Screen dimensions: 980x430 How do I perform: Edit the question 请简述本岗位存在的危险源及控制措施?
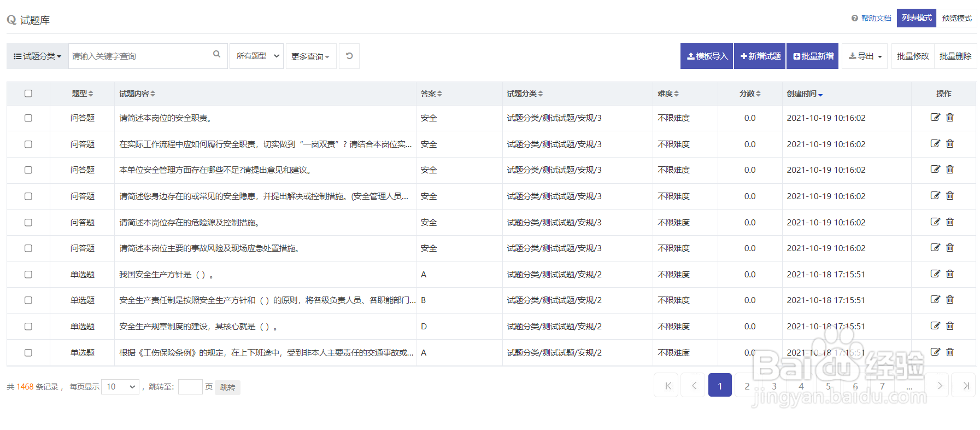(x=935, y=222)
